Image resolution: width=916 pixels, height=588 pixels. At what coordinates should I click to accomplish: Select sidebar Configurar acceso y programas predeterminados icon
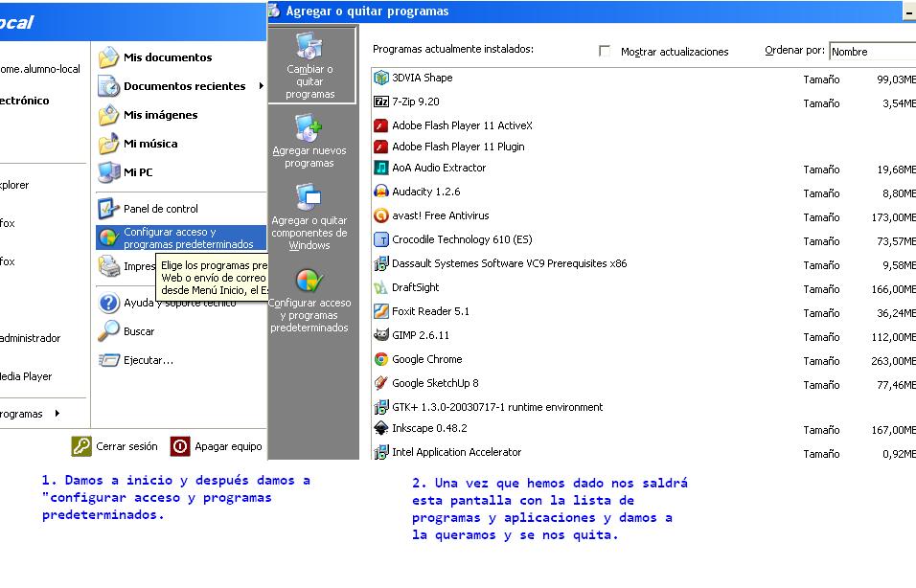click(309, 281)
